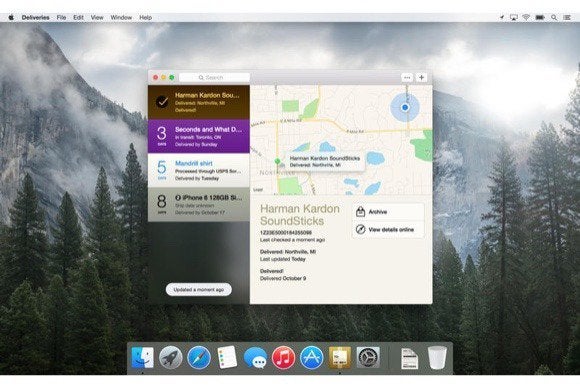Viewport: 580px width, 388px height.
Task: Open the App Store Dock icon
Action: [311, 358]
